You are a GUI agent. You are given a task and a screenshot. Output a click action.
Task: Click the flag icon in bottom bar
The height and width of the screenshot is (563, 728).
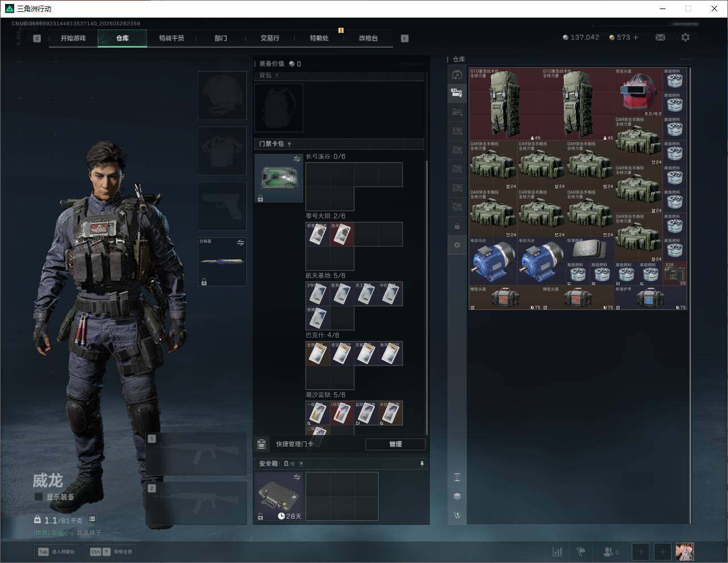coord(581,552)
